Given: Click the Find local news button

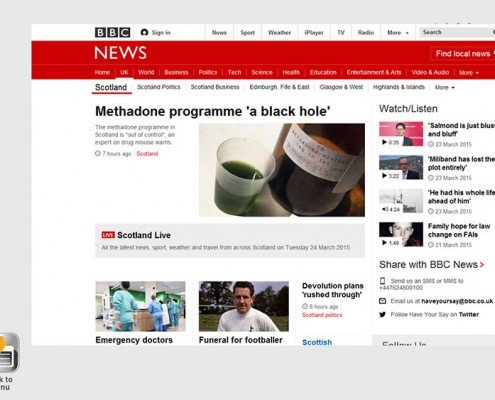Looking at the screenshot, I should (463, 54).
